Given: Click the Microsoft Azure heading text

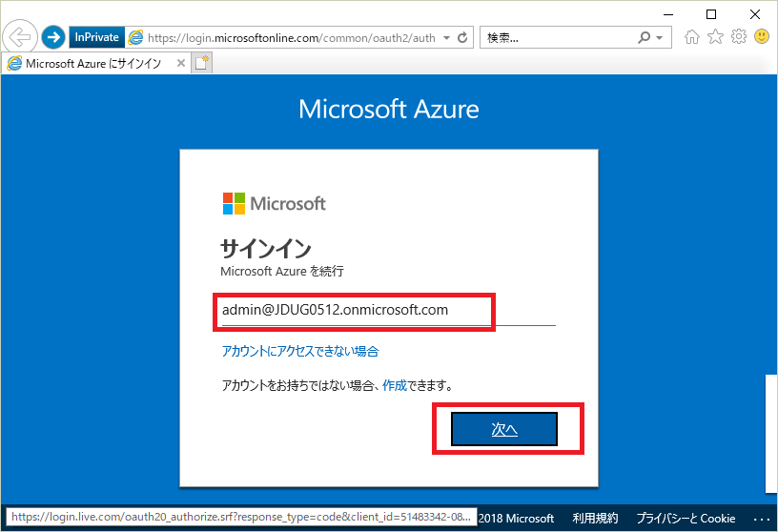Looking at the screenshot, I should coord(388,109).
